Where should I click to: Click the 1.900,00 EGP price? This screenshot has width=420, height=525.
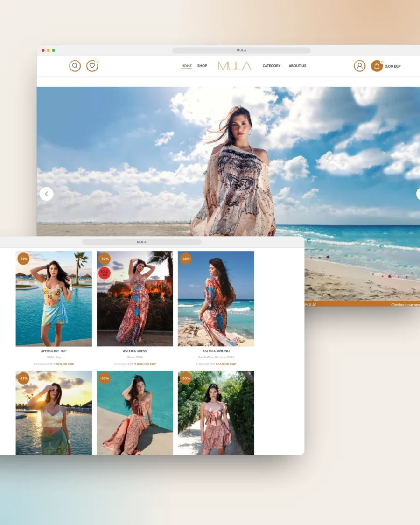click(x=63, y=364)
